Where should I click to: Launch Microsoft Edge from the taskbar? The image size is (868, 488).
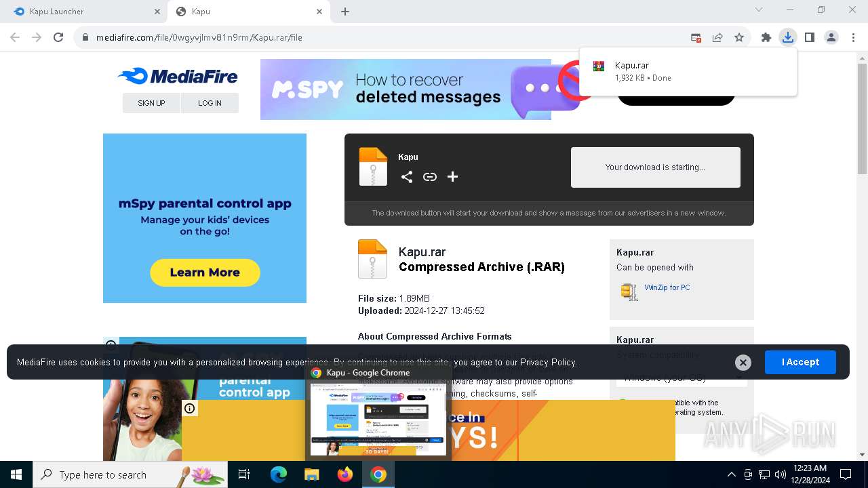[279, 474]
